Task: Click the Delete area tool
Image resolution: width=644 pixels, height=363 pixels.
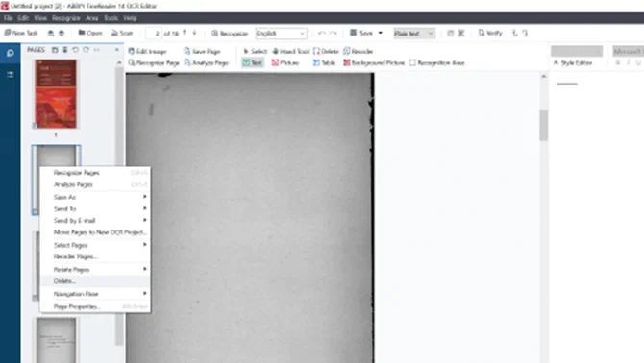Action: pyautogui.click(x=326, y=51)
